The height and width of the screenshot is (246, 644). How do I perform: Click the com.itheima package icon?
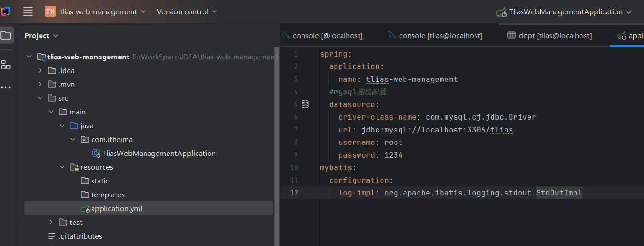(x=85, y=140)
